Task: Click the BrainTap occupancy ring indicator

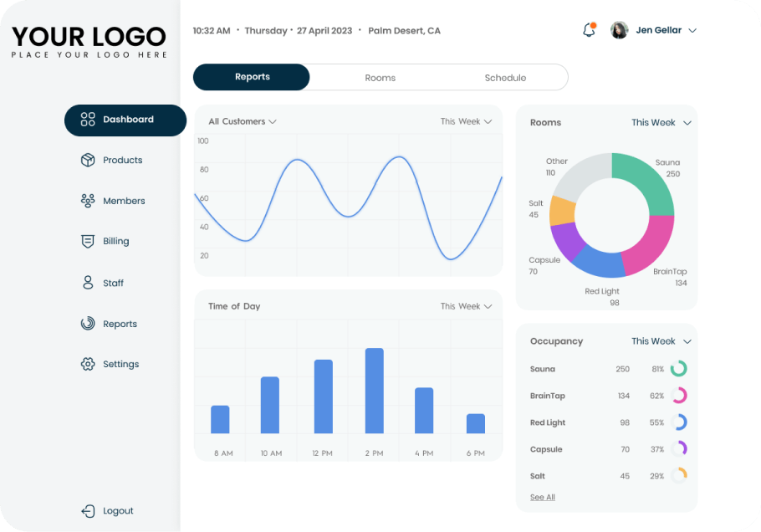Action: (679, 396)
